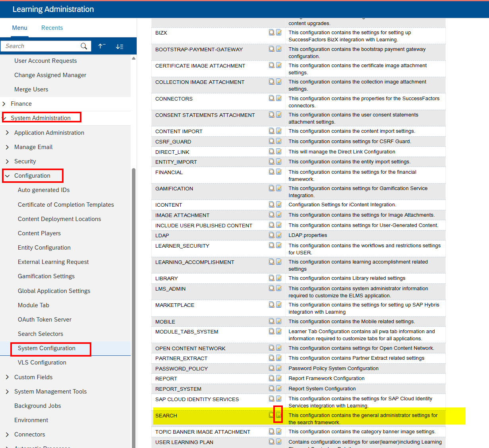Switch to the Recents tab

tap(52, 28)
